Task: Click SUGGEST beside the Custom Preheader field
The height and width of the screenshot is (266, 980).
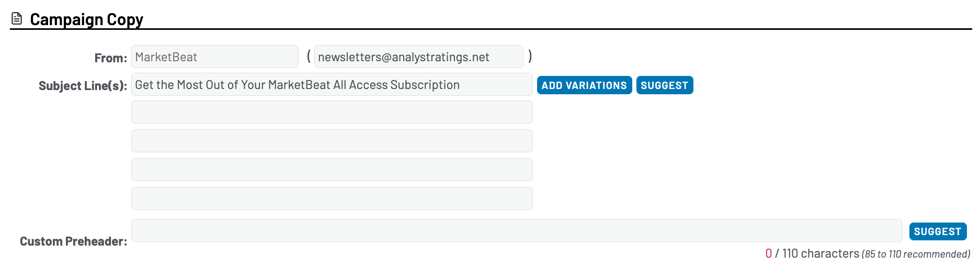Action: (938, 231)
